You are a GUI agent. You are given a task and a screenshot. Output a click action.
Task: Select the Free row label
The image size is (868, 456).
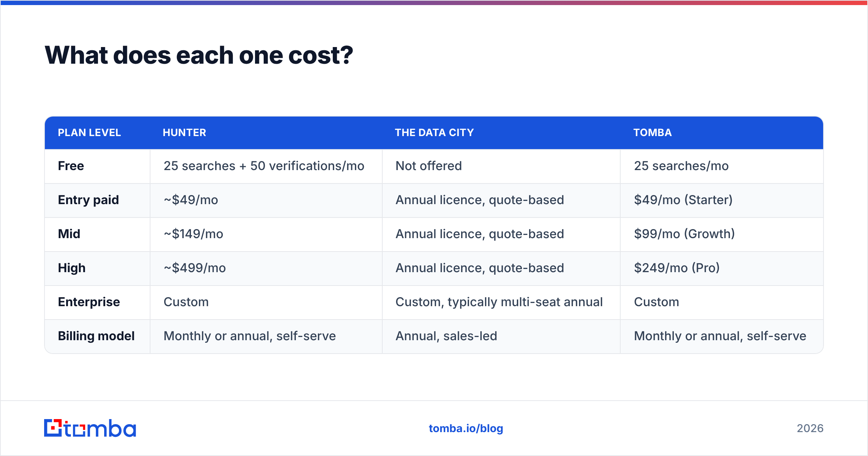click(71, 166)
